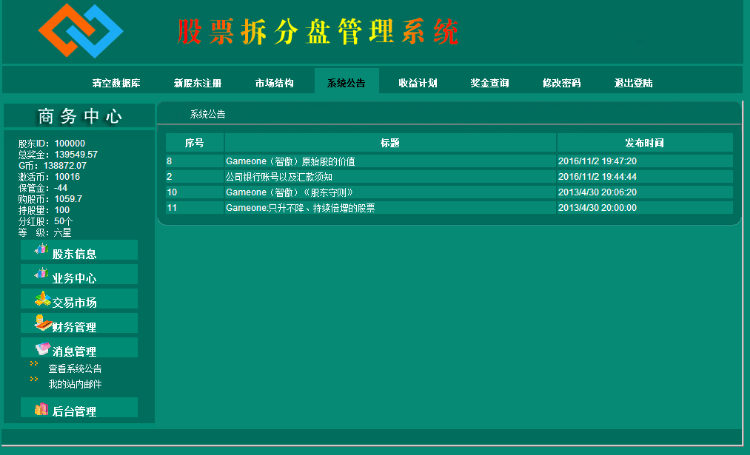The height and width of the screenshot is (455, 750).
Task: Click arrow bullet beside 我的站内邮件
Action: pyautogui.click(x=34, y=379)
